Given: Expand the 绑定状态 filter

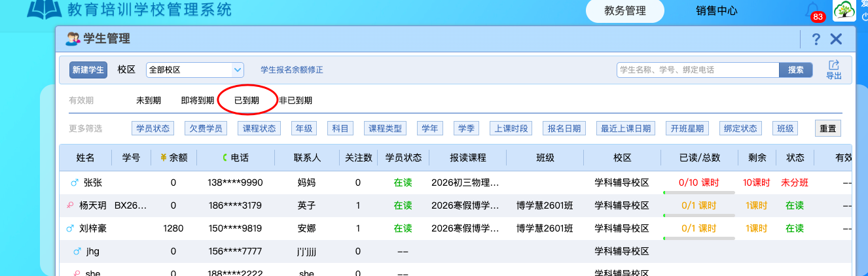Looking at the screenshot, I should point(740,128).
